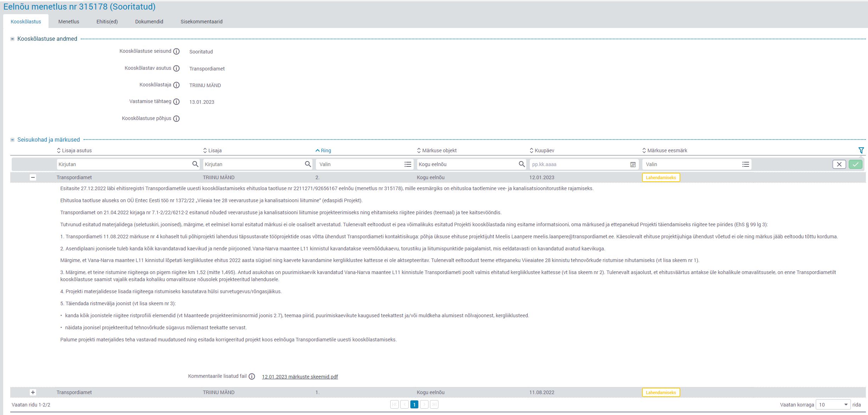Clear filters with the X button
This screenshot has height=415, width=868.
pyautogui.click(x=839, y=164)
